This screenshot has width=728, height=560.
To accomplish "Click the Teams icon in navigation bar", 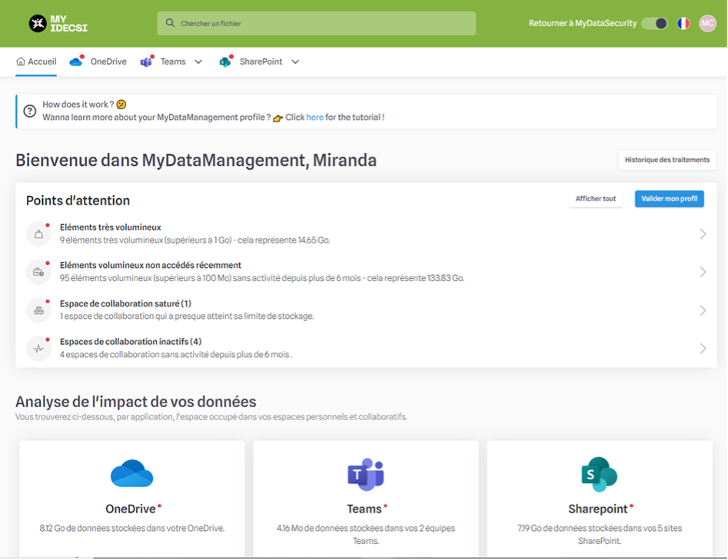I will pos(147,61).
